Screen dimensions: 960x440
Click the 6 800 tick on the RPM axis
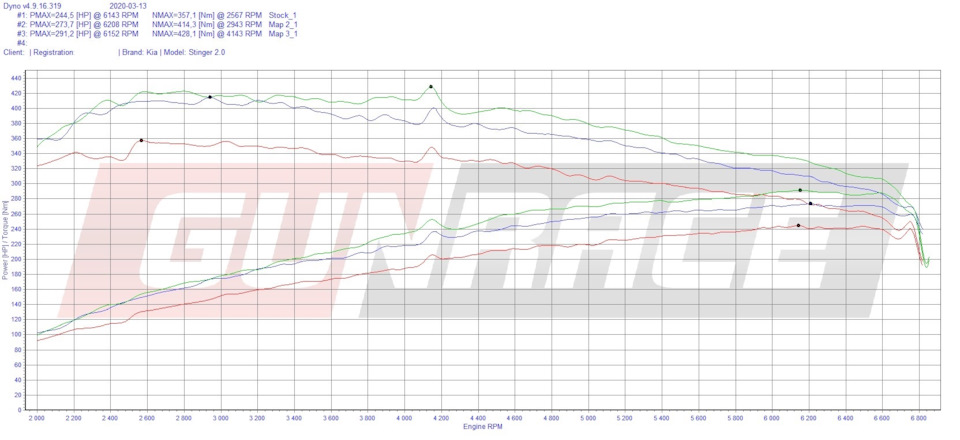(x=918, y=418)
